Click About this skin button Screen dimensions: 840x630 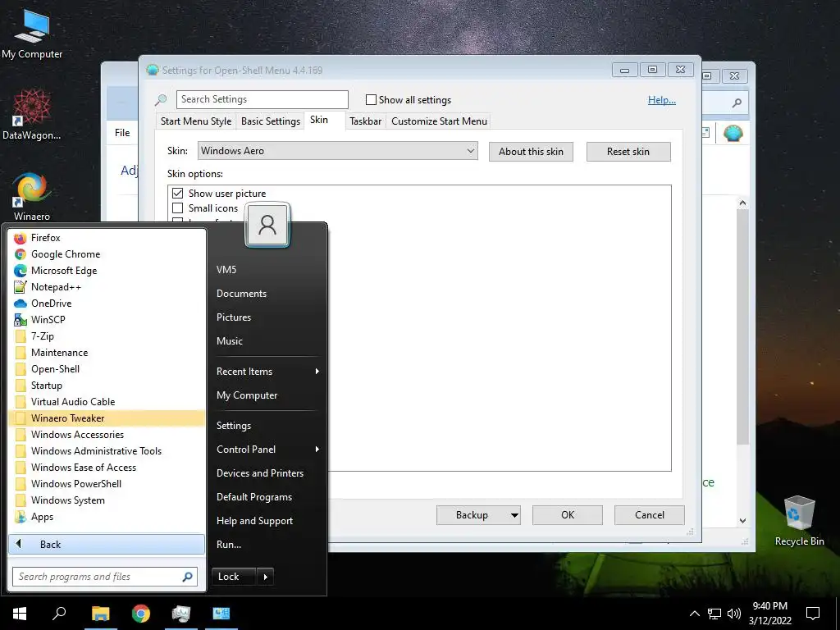531,152
